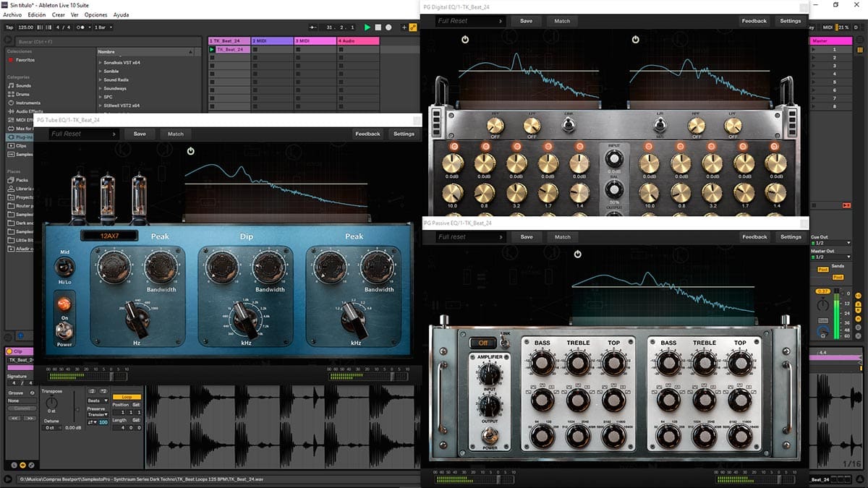Click the Tap tempo button
868x488 pixels.
9,27
